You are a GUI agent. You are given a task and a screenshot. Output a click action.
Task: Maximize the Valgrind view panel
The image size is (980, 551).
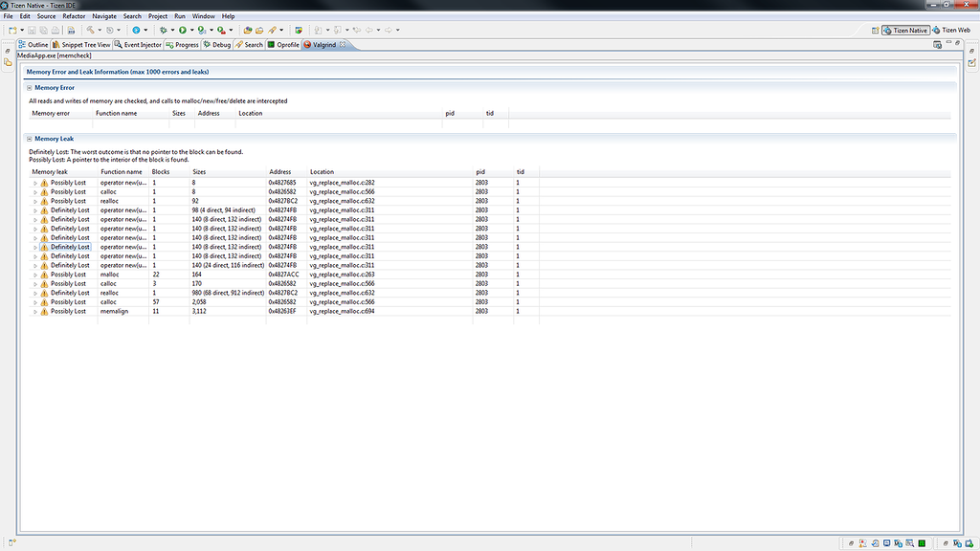pos(957,43)
